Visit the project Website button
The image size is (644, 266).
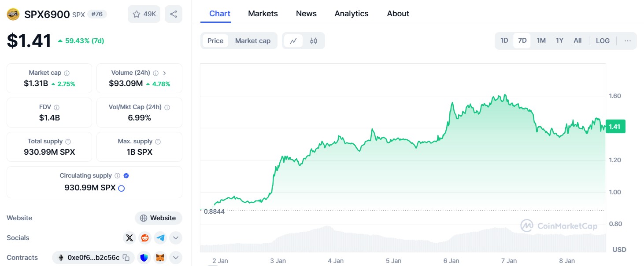(159, 218)
